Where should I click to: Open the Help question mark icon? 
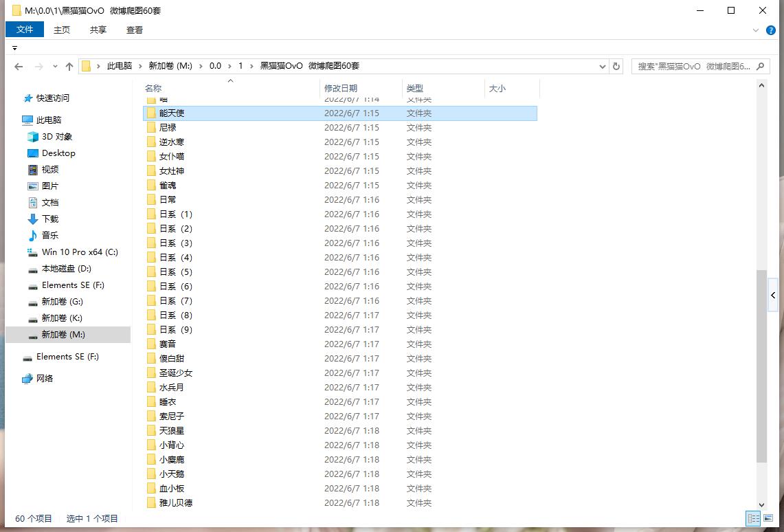click(x=770, y=30)
